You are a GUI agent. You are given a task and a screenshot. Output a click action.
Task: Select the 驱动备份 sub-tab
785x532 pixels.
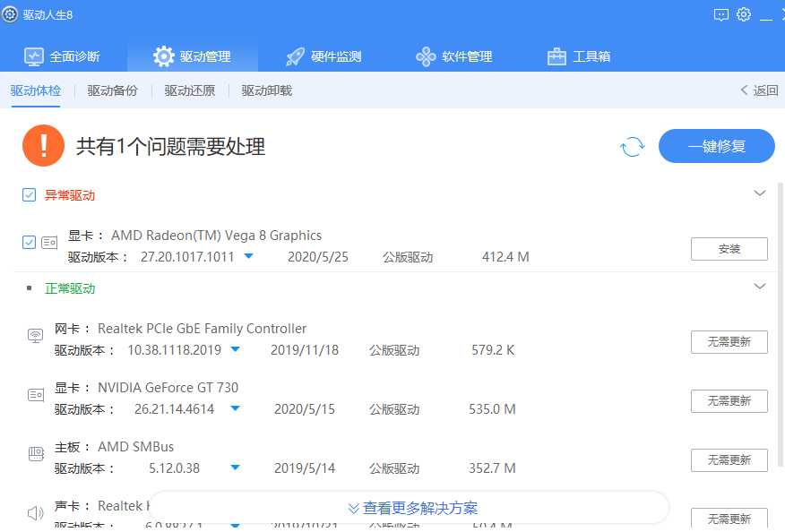pos(113,90)
